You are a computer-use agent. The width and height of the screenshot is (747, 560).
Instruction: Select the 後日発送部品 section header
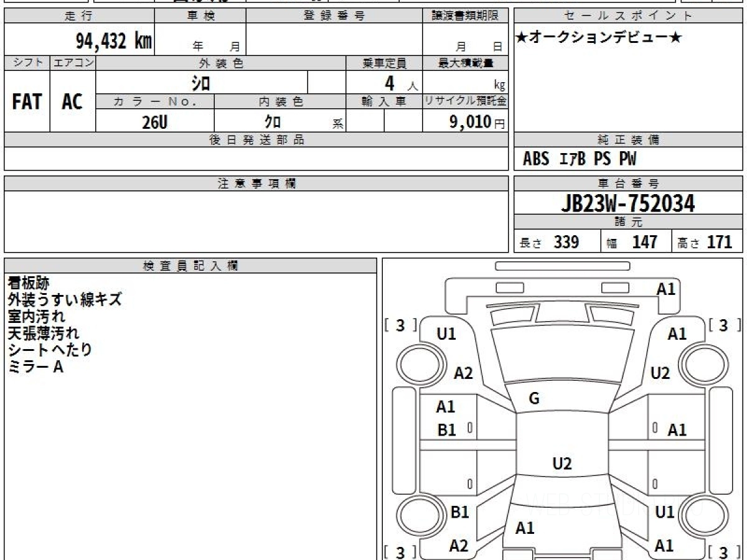[256, 140]
